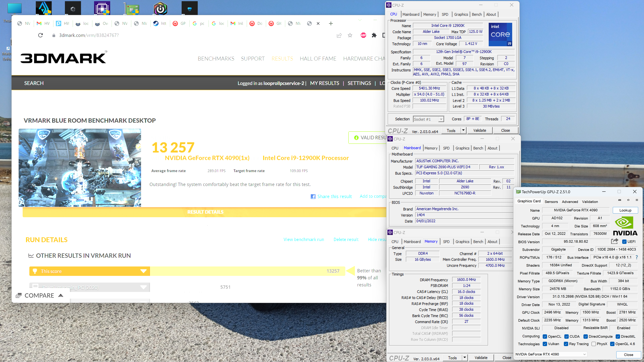
Task: Click the browser reload icon
Action: (x=40, y=35)
